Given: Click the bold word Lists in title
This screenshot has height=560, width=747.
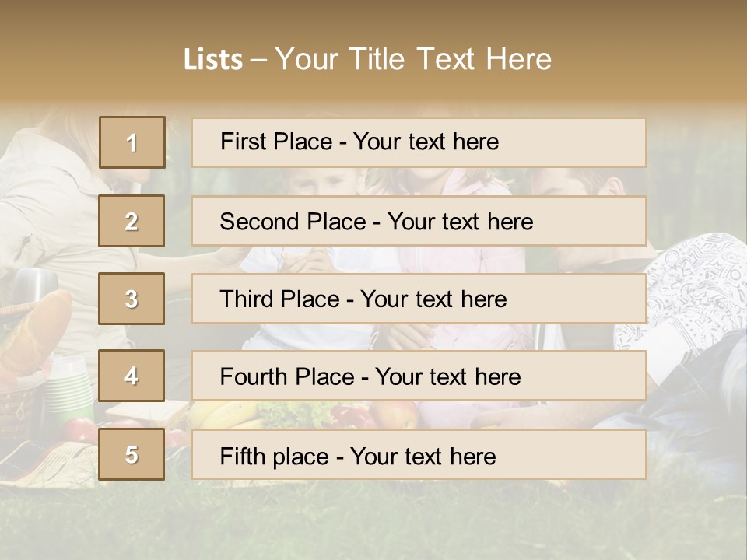Looking at the screenshot, I should tap(212, 60).
